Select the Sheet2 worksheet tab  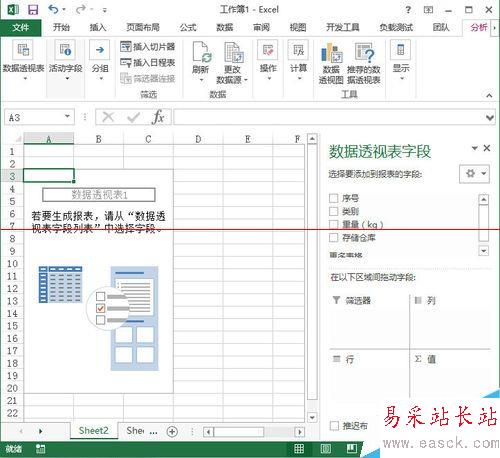(x=94, y=431)
